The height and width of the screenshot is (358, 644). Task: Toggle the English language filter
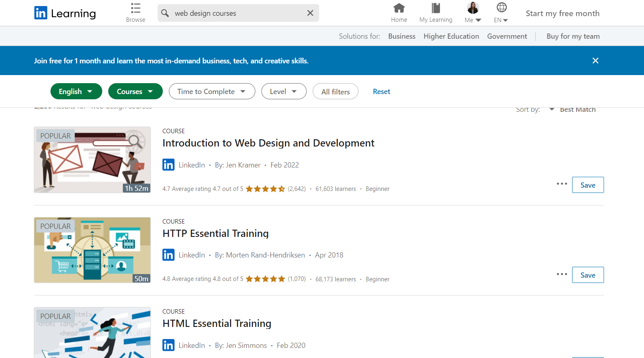[x=76, y=92]
